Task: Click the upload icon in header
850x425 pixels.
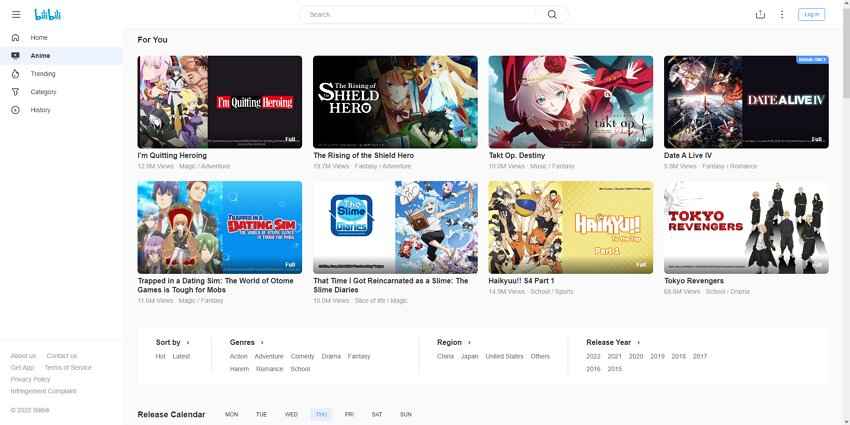Action: 761,15
